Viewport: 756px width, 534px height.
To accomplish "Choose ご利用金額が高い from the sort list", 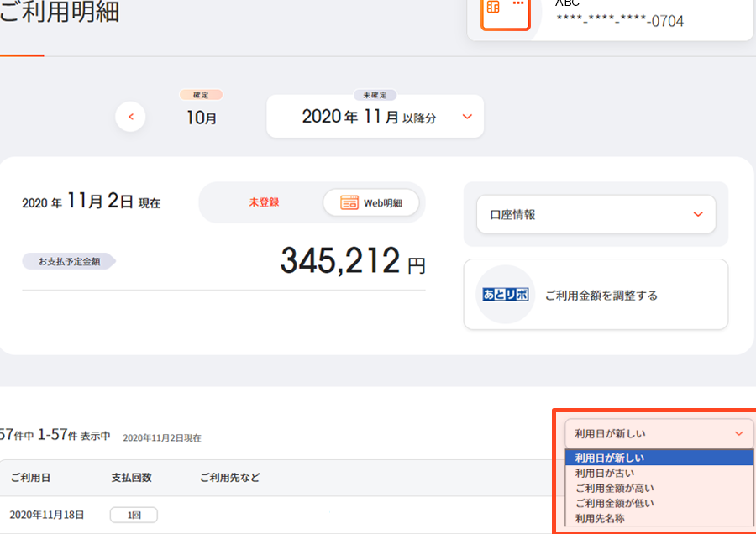I will [614, 488].
